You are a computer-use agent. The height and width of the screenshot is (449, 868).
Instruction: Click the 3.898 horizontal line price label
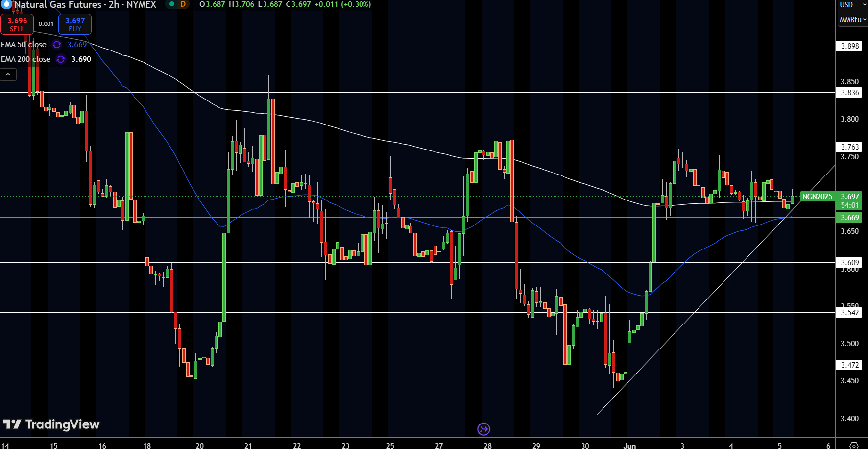850,46
